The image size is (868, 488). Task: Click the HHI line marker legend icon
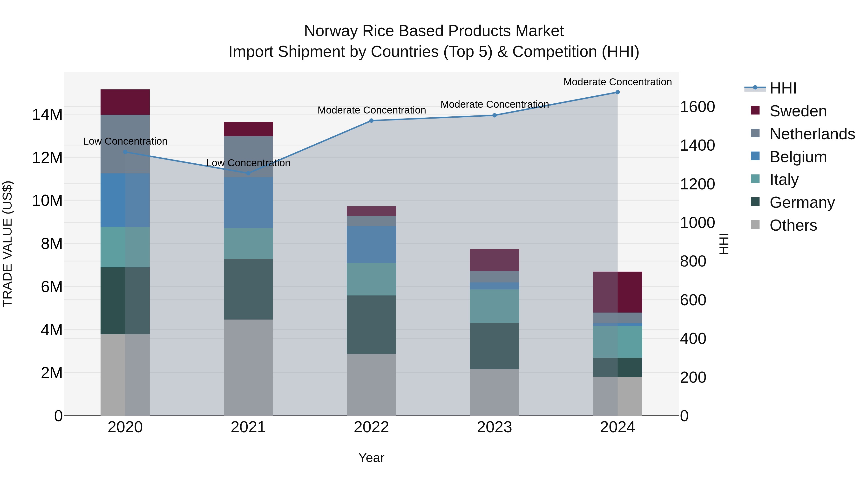tap(755, 88)
